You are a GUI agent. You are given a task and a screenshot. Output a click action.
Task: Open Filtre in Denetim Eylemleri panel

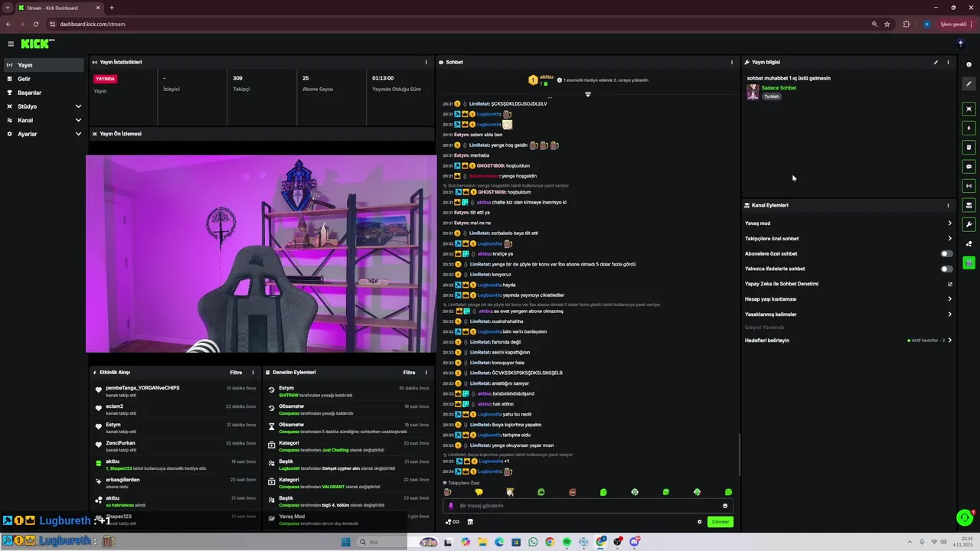410,373
